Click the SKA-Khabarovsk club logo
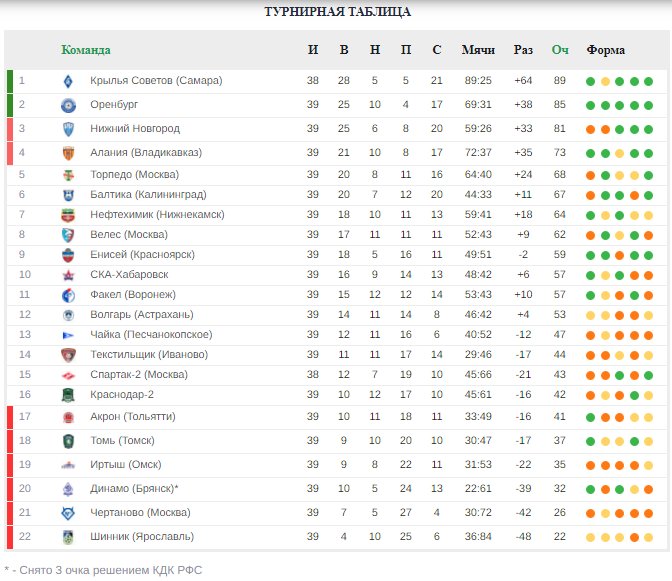 (x=68, y=275)
